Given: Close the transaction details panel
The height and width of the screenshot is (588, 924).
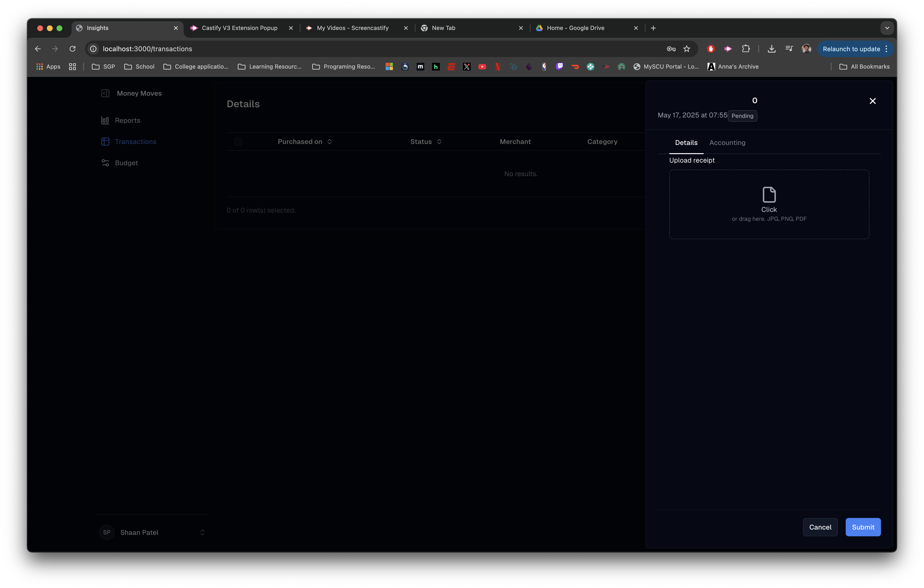Looking at the screenshot, I should coord(872,101).
